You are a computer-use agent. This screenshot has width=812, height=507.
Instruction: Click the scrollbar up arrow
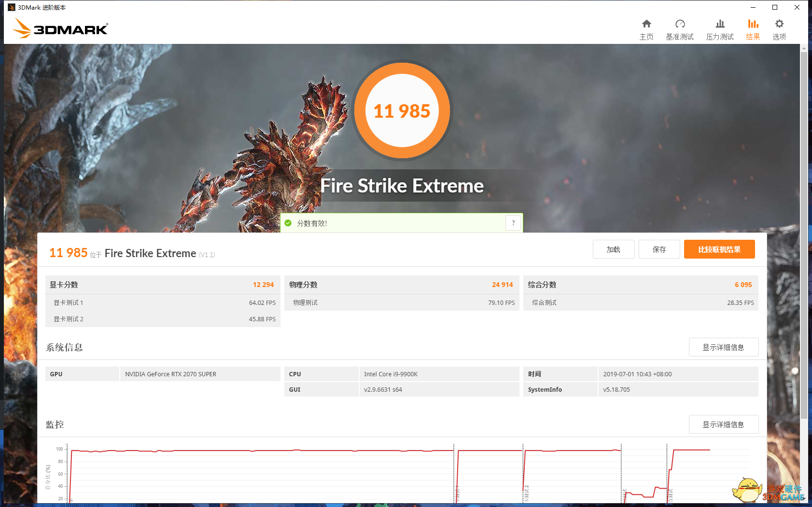point(804,48)
